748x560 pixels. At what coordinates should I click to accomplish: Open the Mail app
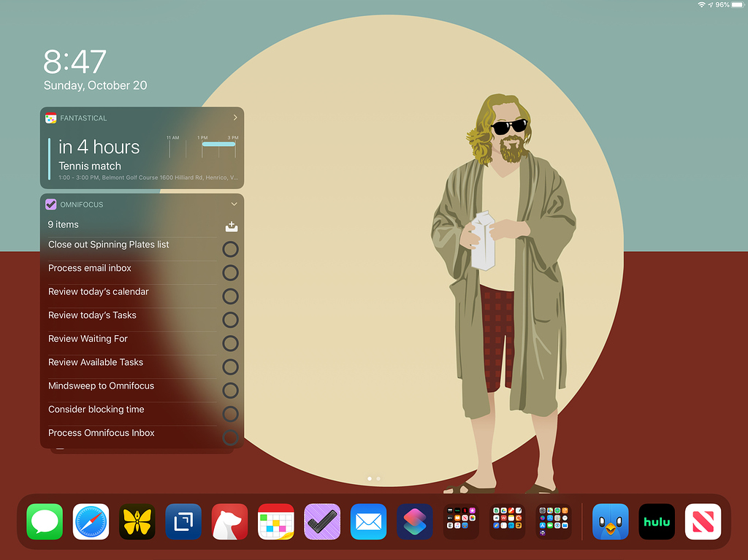tap(368, 521)
